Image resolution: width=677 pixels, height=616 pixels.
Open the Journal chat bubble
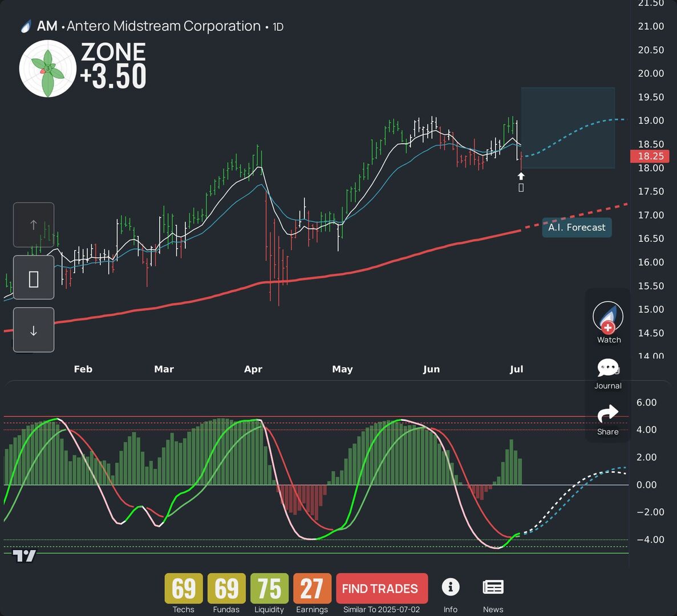click(x=608, y=368)
